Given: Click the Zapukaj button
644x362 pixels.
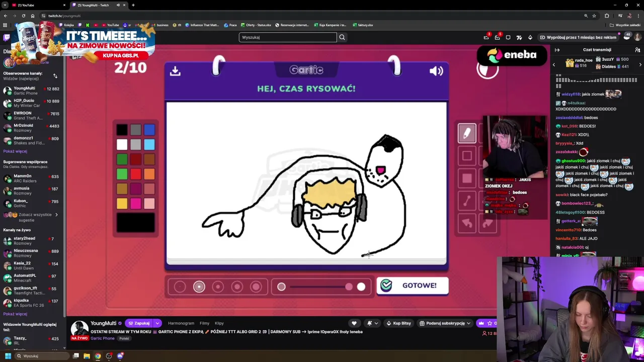Looking at the screenshot, I should click(139, 323).
